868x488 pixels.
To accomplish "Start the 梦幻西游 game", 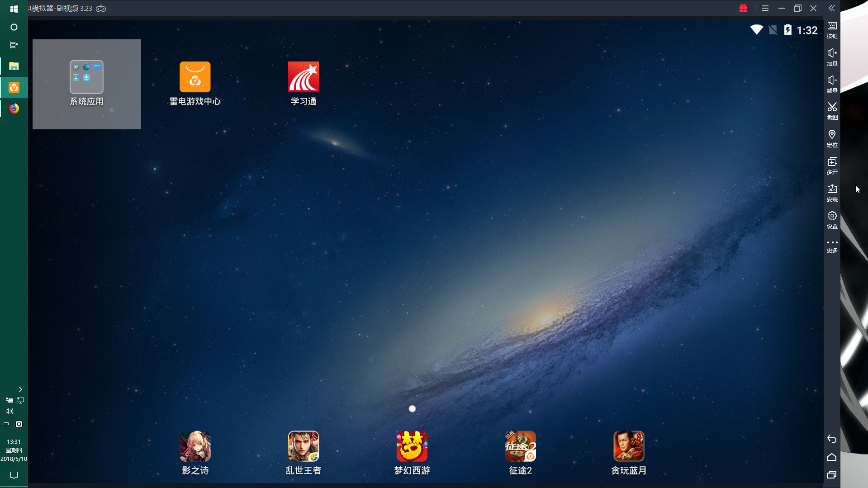I will coord(412,446).
